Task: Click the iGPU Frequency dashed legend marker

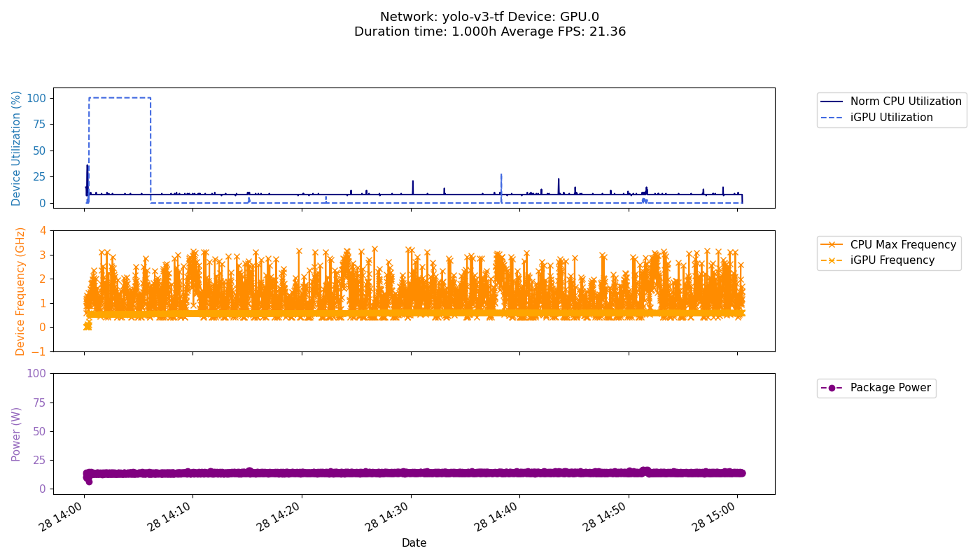Action: [834, 260]
